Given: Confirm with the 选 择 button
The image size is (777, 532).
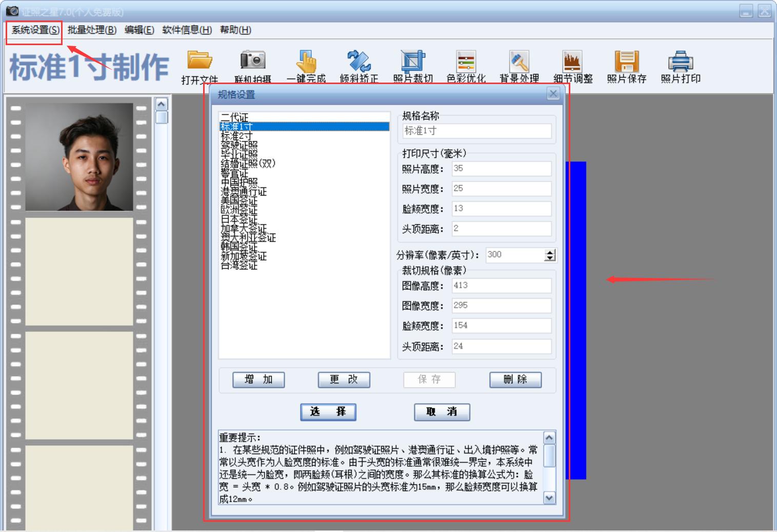Looking at the screenshot, I should (328, 412).
